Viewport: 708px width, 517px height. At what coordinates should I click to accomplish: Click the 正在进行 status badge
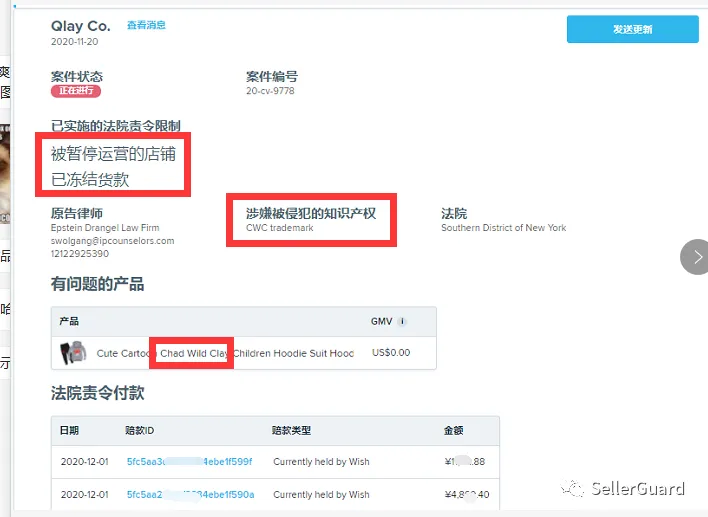pyautogui.click(x=76, y=91)
